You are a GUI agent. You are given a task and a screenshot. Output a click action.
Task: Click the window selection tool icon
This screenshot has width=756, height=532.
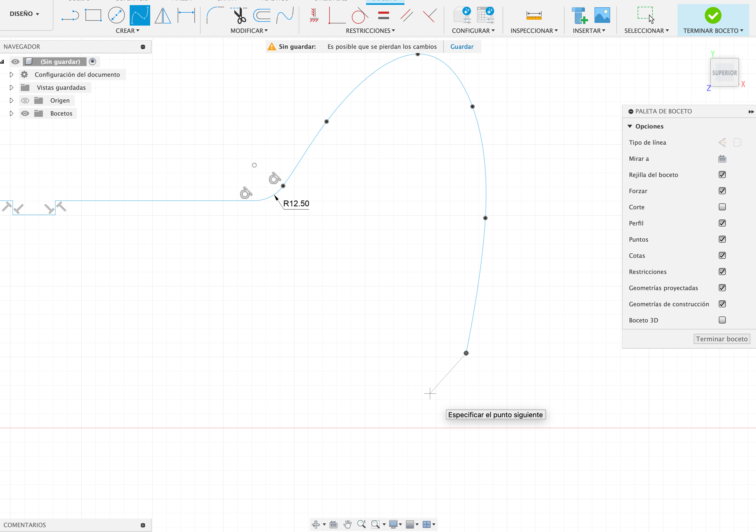pyautogui.click(x=646, y=15)
